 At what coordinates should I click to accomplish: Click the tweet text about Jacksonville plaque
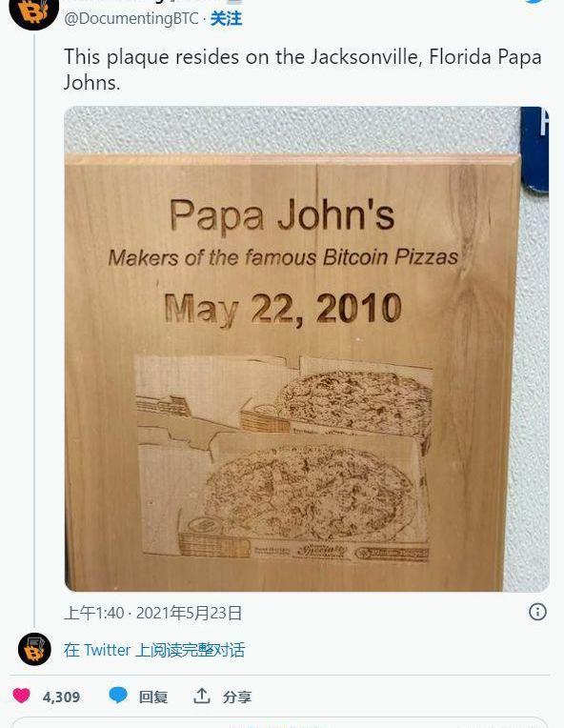click(303, 70)
